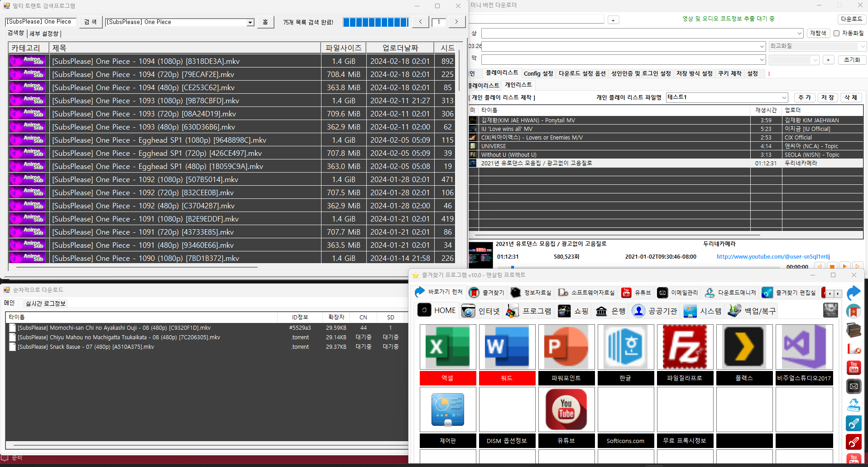Switch to the 저장 방식 설정 tab
This screenshot has height=467, width=868.
coord(694,73)
